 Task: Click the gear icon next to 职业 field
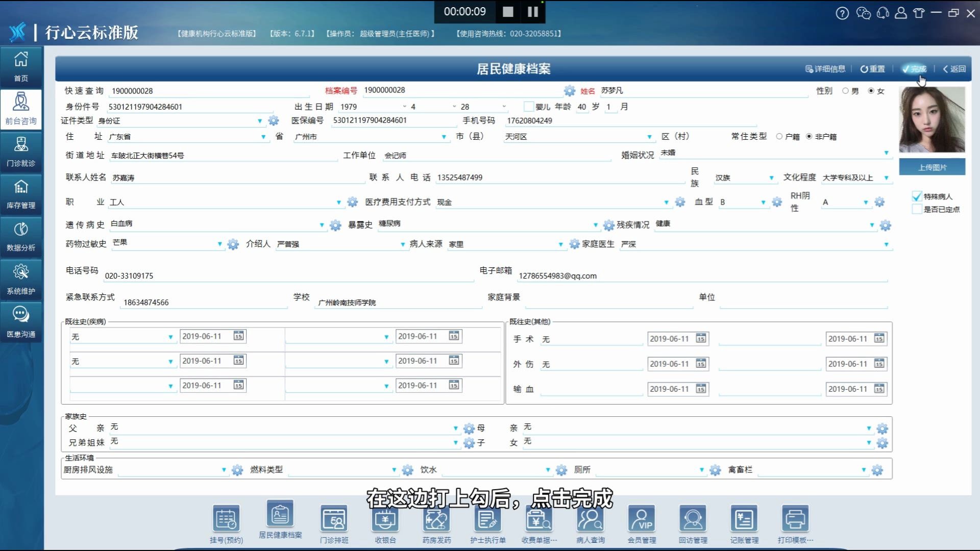352,202
